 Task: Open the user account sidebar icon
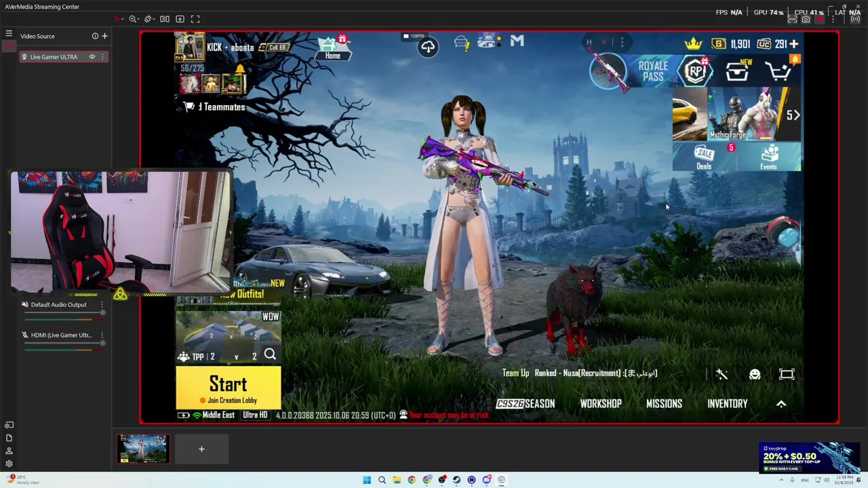9,451
